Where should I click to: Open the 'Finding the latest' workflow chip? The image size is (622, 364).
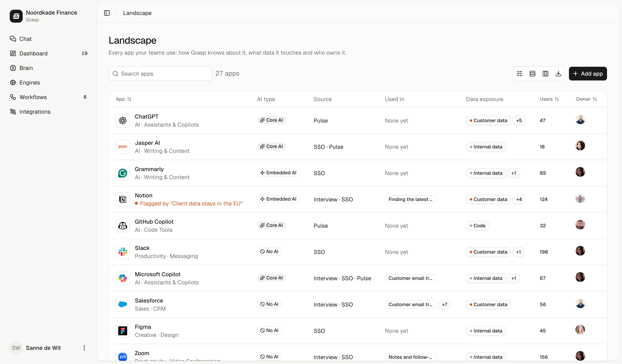click(411, 199)
